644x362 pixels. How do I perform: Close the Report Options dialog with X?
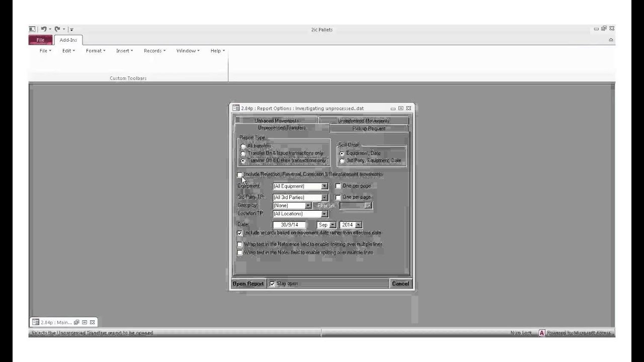[x=409, y=108]
